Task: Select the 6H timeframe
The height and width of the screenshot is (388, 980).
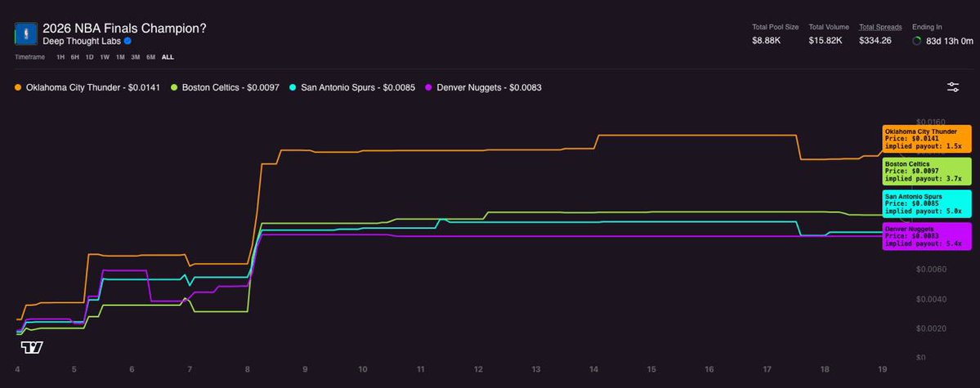Action: click(x=75, y=57)
